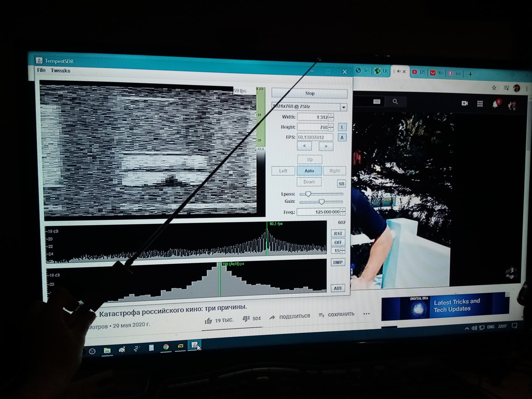Open the YouTube apps grid icon
The height and width of the screenshot is (399, 532).
[480, 104]
